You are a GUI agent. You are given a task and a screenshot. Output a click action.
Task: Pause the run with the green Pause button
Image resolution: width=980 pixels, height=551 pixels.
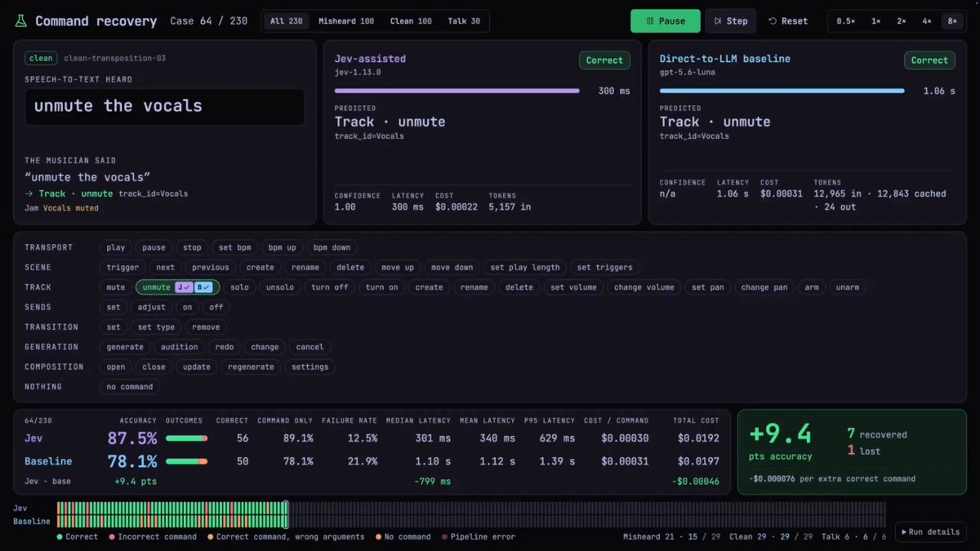(x=666, y=21)
